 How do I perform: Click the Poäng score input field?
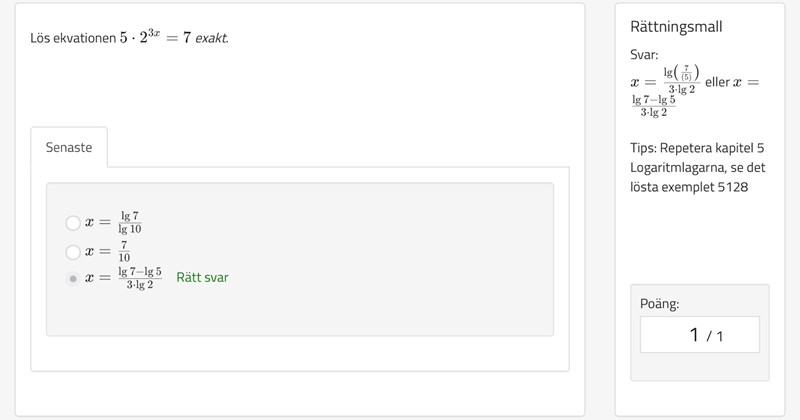click(x=699, y=335)
